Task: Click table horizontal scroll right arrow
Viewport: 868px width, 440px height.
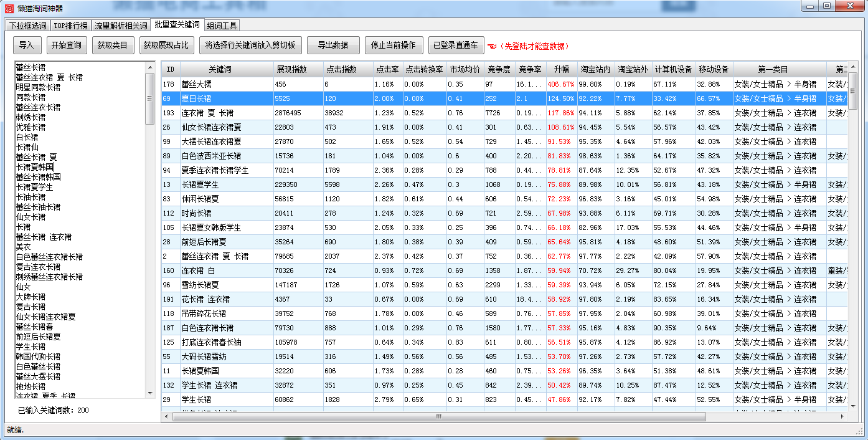Action: (x=843, y=416)
